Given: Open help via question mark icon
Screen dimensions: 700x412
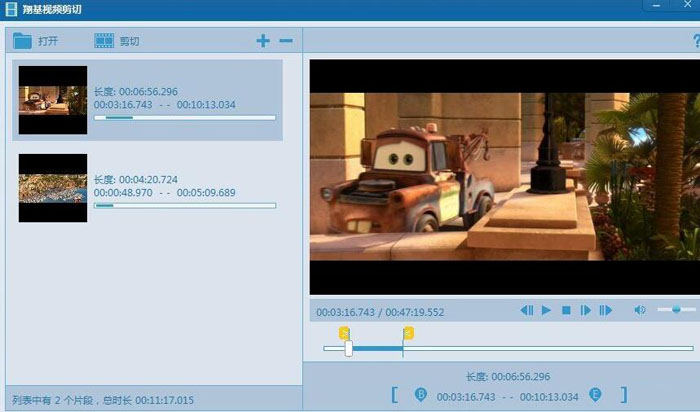Looking at the screenshot, I should [696, 41].
